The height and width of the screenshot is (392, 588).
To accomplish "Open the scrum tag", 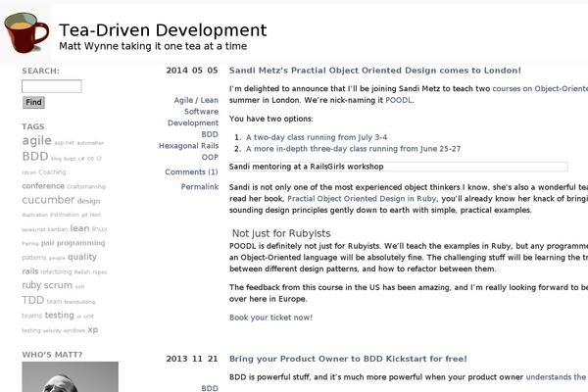I will coord(58,285).
